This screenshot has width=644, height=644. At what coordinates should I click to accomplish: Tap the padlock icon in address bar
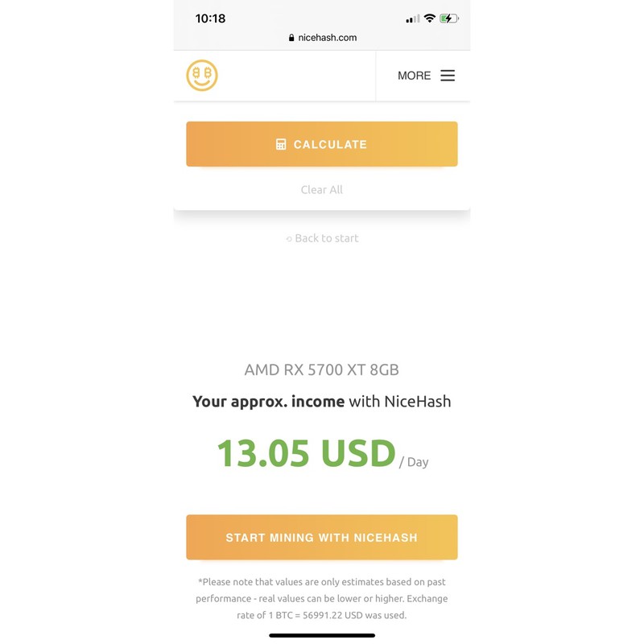[291, 38]
